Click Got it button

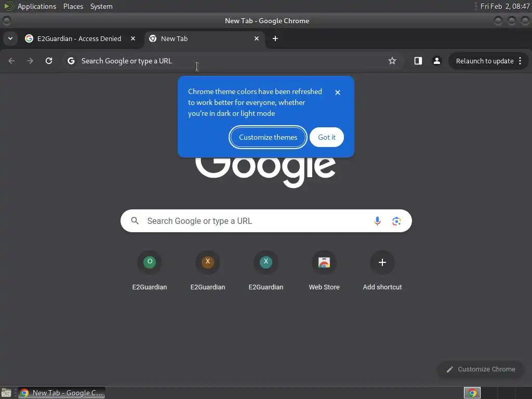pyautogui.click(x=327, y=137)
